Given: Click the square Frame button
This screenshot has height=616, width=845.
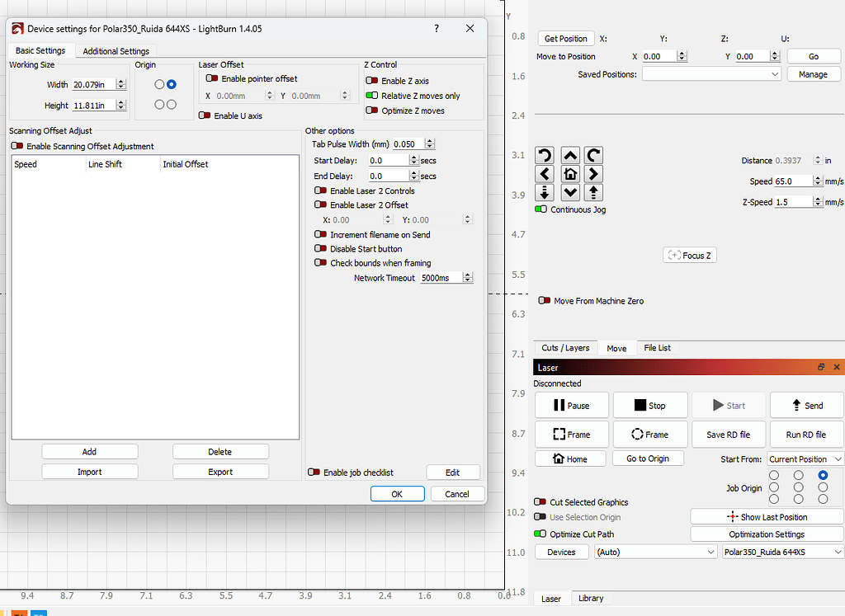Looking at the screenshot, I should [571, 435].
